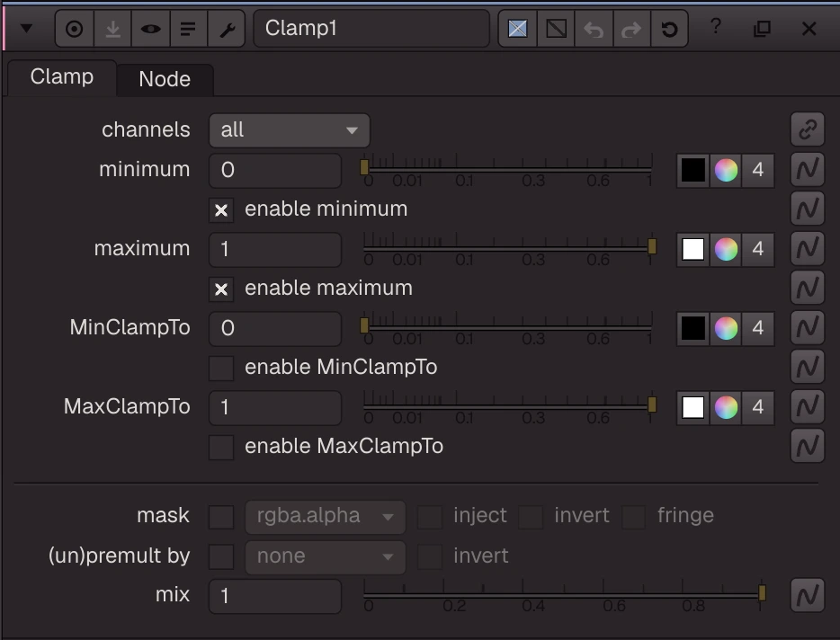Open the rgba.alpha mask channel dropdown
The width and height of the screenshot is (840, 640).
click(x=326, y=517)
